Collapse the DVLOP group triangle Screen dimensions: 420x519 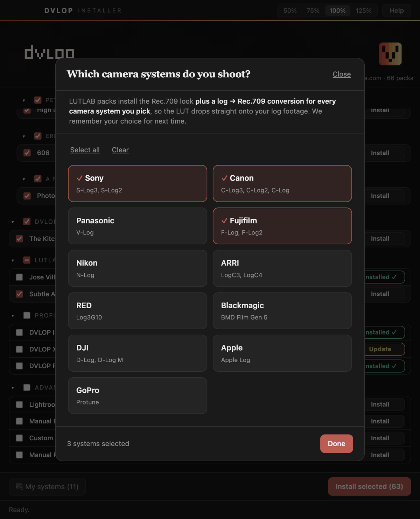click(x=13, y=222)
